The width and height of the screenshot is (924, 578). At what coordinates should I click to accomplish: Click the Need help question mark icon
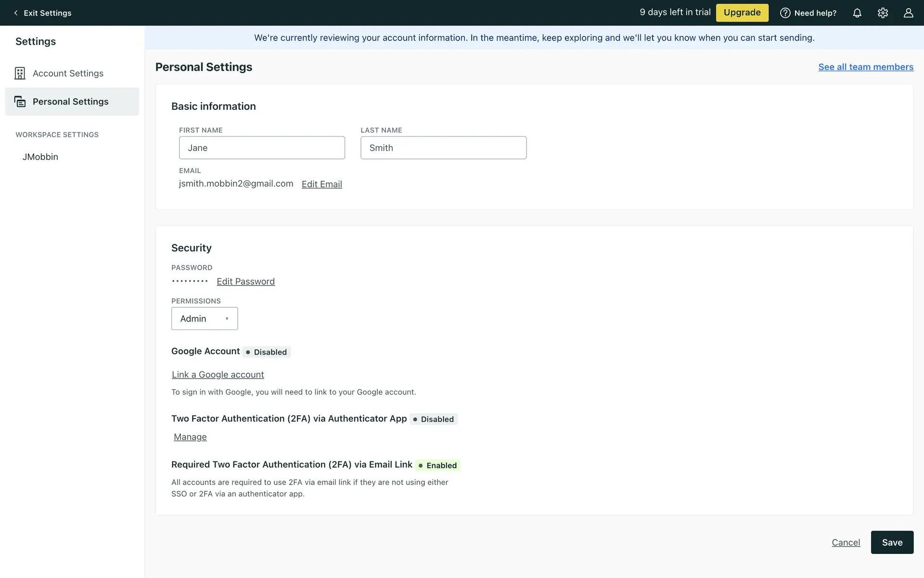coord(785,13)
